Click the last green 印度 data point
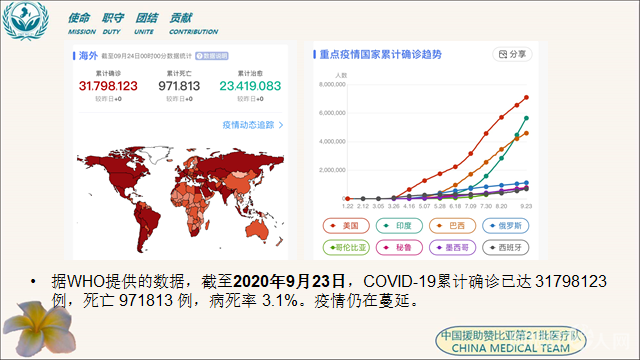The image size is (640, 360). pyautogui.click(x=527, y=118)
